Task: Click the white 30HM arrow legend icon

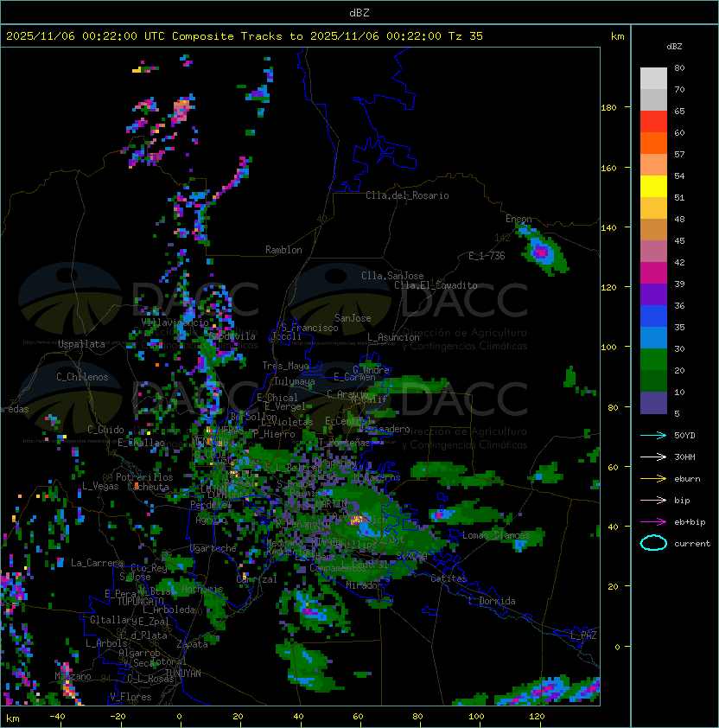Action: tap(653, 457)
